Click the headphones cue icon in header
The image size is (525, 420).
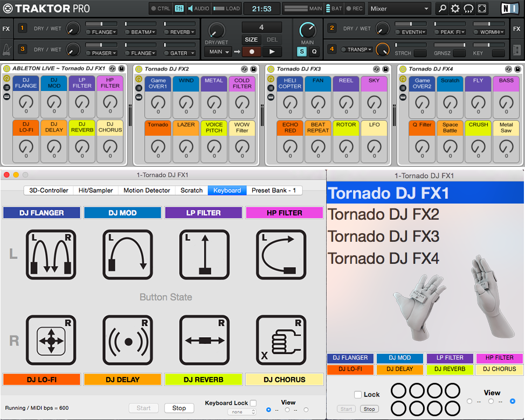pyautogui.click(x=468, y=9)
